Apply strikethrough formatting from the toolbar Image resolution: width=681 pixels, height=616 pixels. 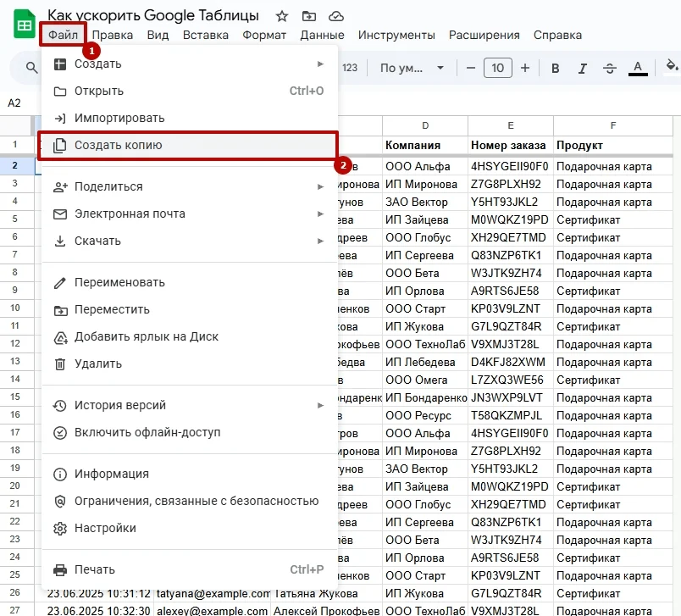click(x=610, y=68)
